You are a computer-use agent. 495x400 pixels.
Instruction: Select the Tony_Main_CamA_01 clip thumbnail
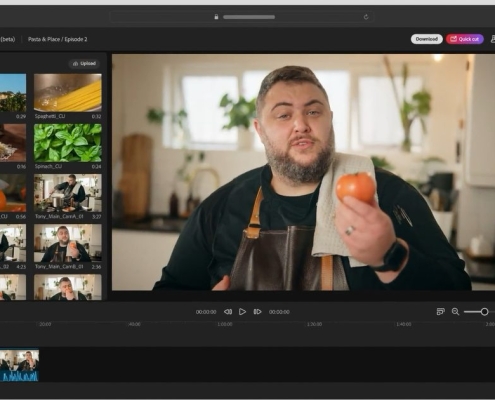point(68,193)
